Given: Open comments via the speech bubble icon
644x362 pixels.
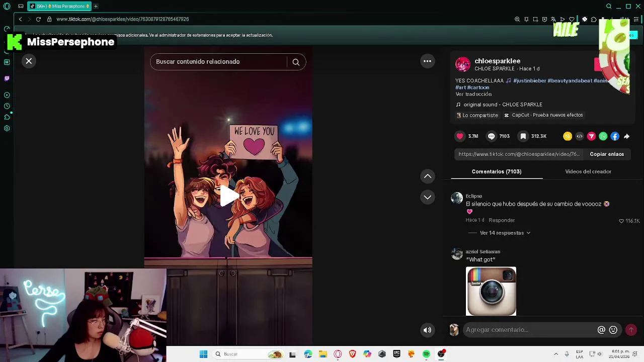Looking at the screenshot, I should point(491,136).
